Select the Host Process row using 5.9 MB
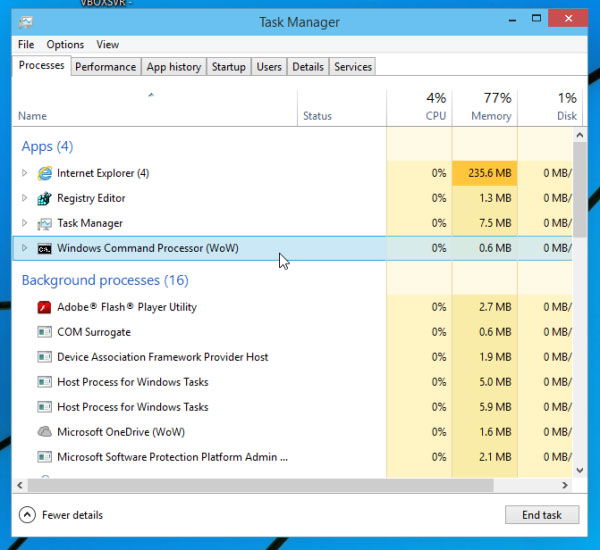Screen dimensions: 600x550 click(293, 407)
